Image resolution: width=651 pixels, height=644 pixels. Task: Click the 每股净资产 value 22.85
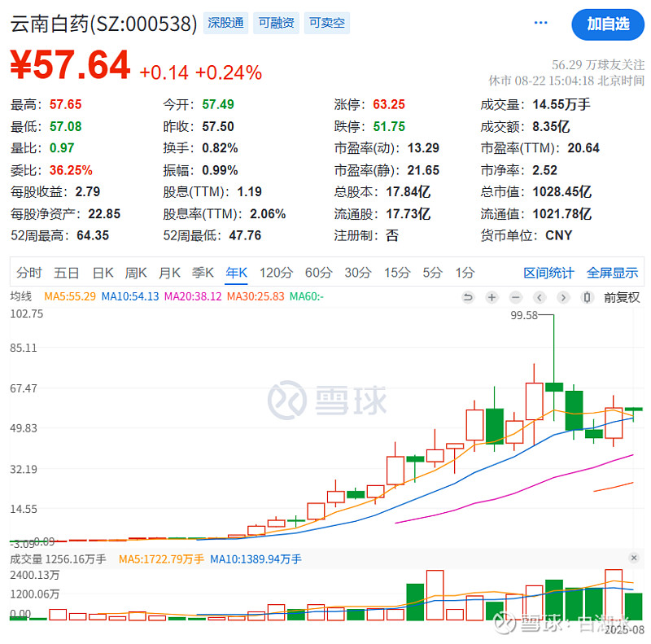[x=104, y=214]
